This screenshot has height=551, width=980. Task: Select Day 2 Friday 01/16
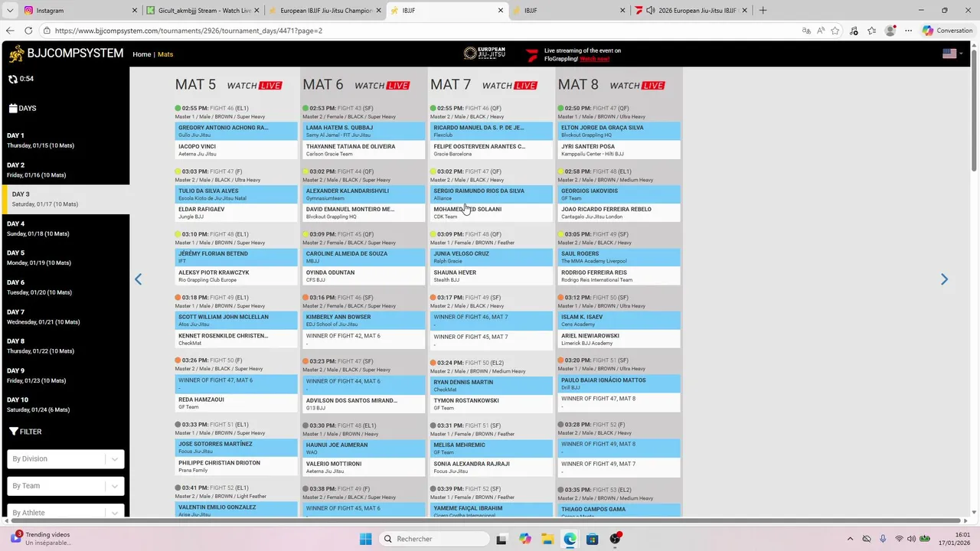(x=65, y=170)
